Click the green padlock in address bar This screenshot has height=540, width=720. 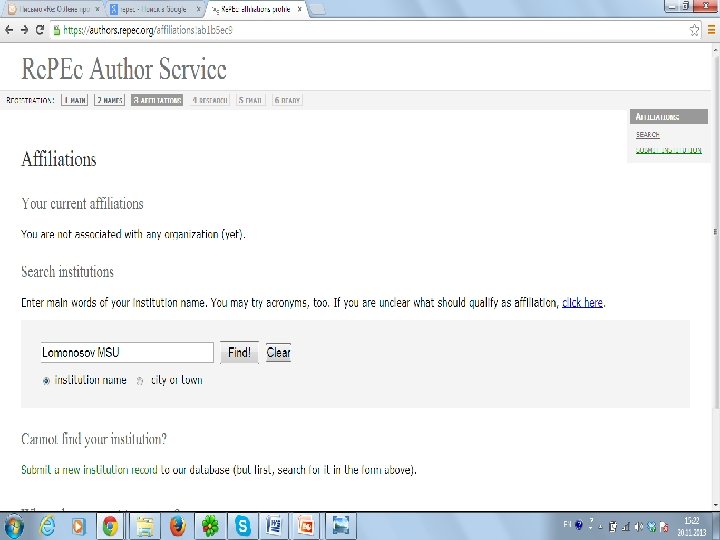pyautogui.click(x=56, y=31)
